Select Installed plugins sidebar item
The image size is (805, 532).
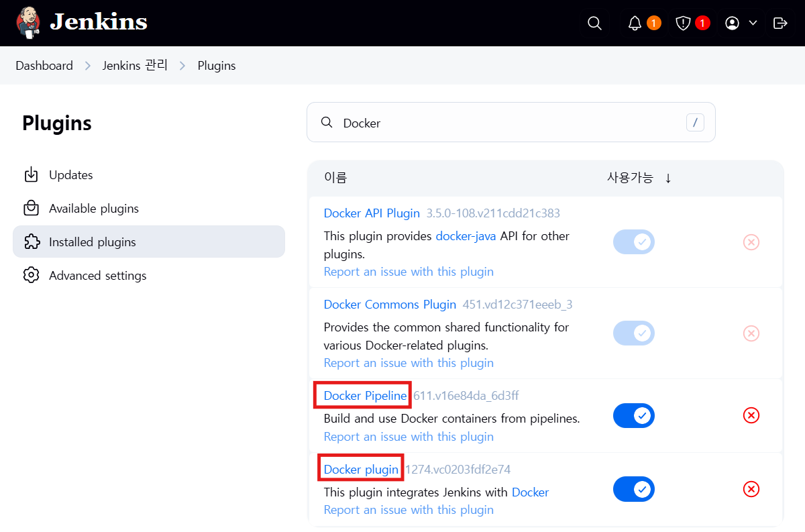tap(149, 242)
